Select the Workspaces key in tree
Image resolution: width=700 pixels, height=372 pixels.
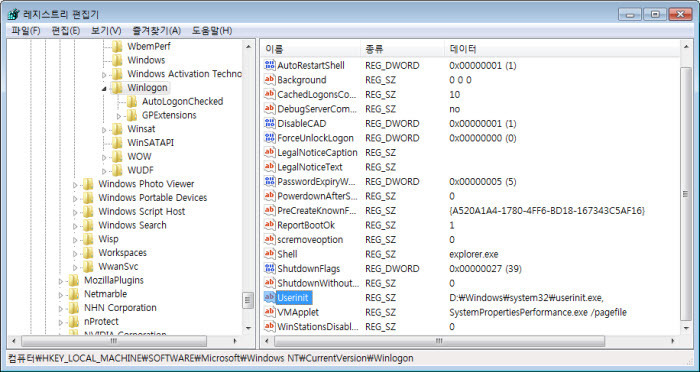(122, 253)
